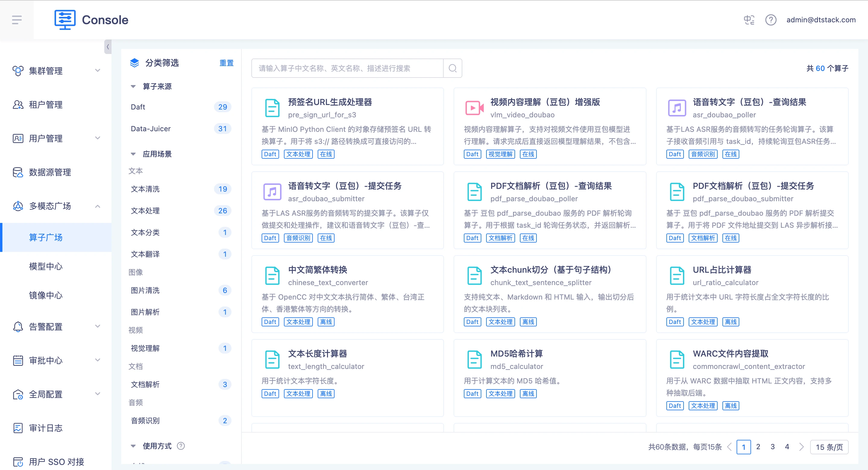868x470 pixels.
Task: Switch language with the translate icon
Action: point(749,20)
